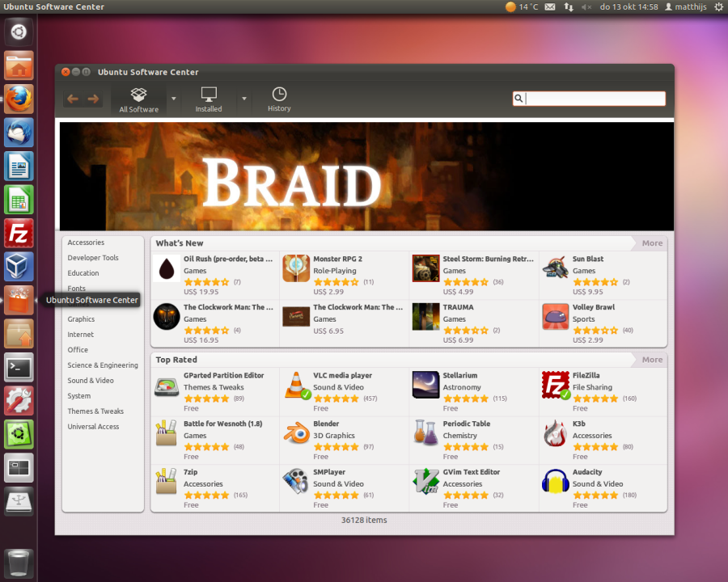Open the user menu for matthijs
728x582 pixels.
pyautogui.click(x=685, y=6)
